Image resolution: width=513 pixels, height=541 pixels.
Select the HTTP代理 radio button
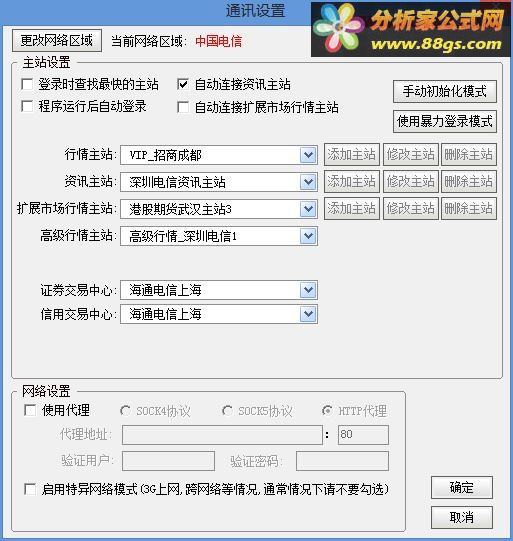pyautogui.click(x=327, y=411)
